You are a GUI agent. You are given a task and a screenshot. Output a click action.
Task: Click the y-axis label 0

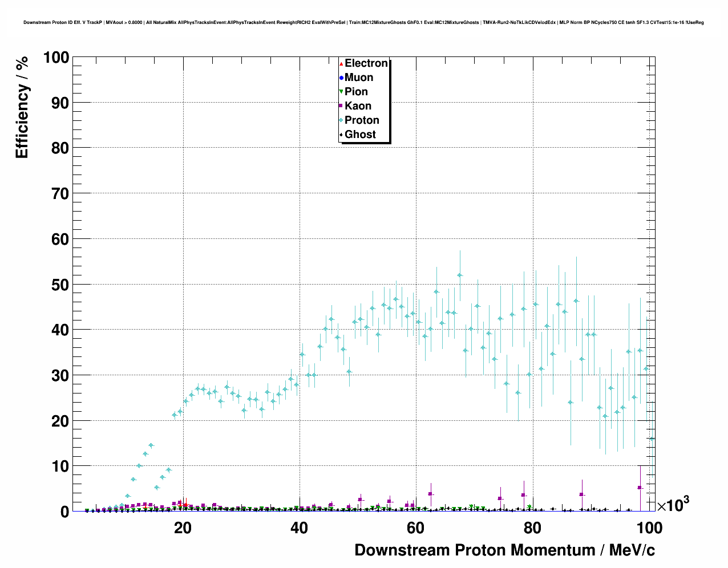[65, 512]
